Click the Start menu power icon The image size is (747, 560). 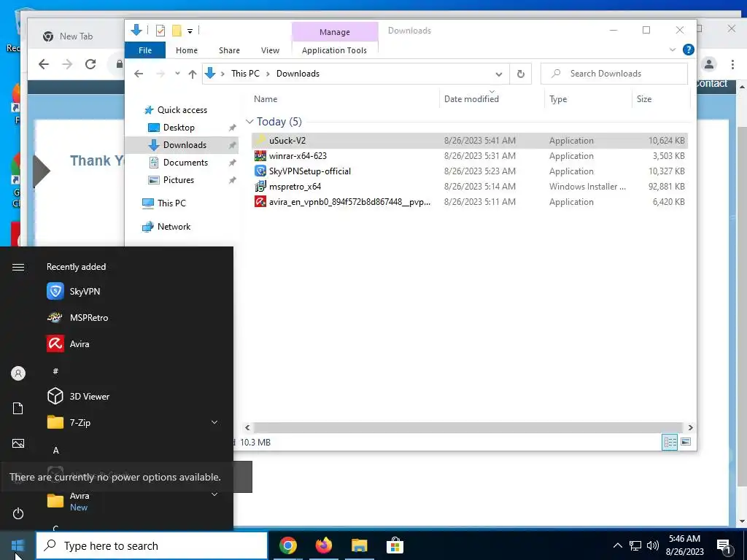click(x=18, y=513)
